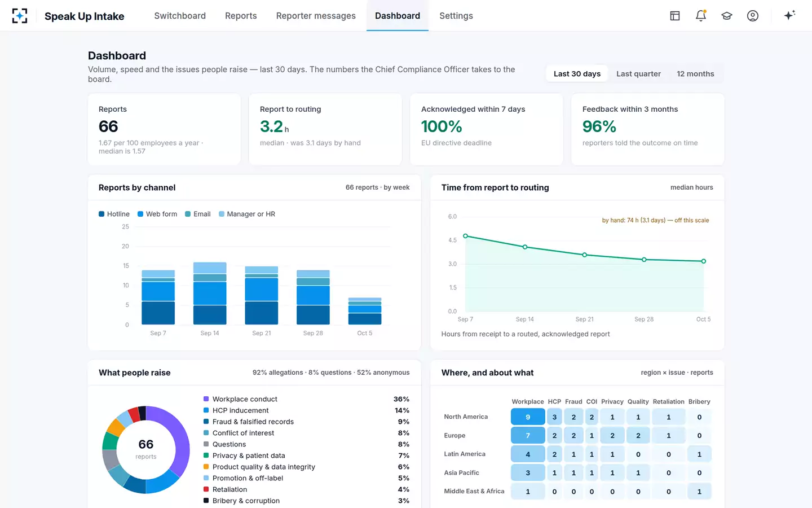Go to the Reports tab
The height and width of the screenshot is (508, 812).
241,16
